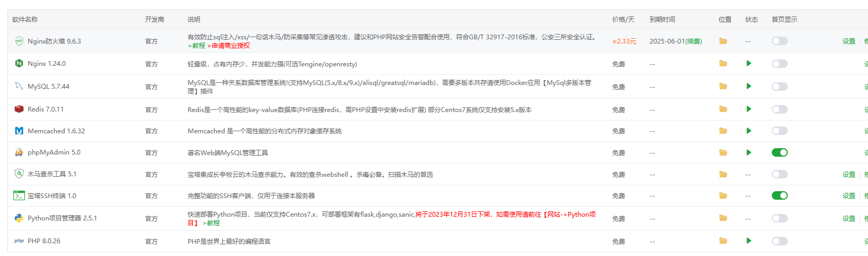The height and width of the screenshot is (256, 868).
Task: Open folder location for phpMyAdmin 5.0
Action: point(723,152)
